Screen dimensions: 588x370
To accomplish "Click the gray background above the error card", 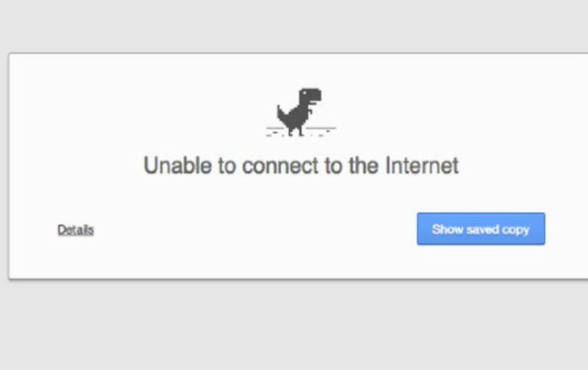I will coord(294,24).
